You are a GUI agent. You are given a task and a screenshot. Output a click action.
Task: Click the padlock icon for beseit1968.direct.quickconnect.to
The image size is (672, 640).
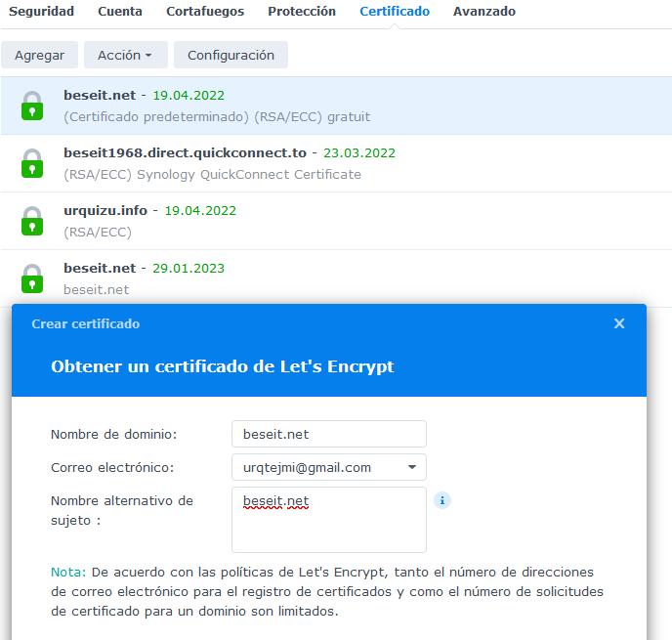(32, 163)
